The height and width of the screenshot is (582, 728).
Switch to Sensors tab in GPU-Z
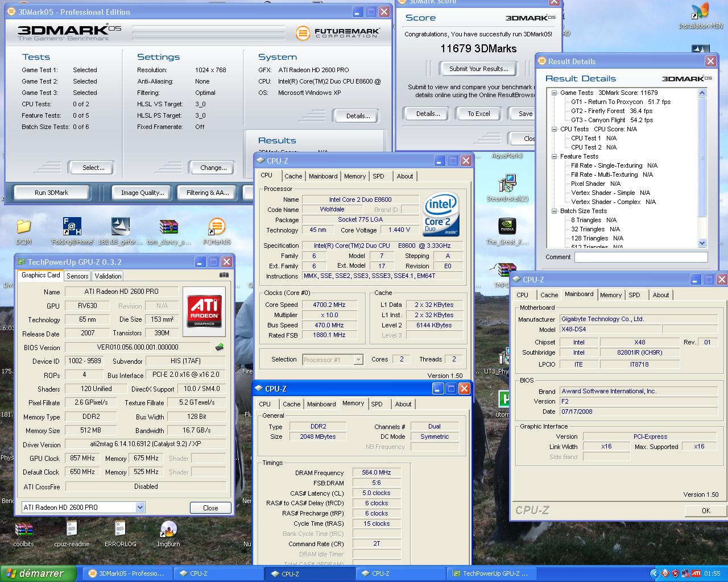(77, 276)
